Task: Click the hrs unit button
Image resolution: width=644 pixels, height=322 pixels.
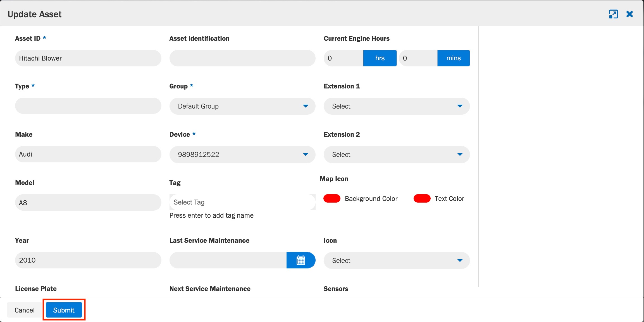Action: (x=380, y=58)
